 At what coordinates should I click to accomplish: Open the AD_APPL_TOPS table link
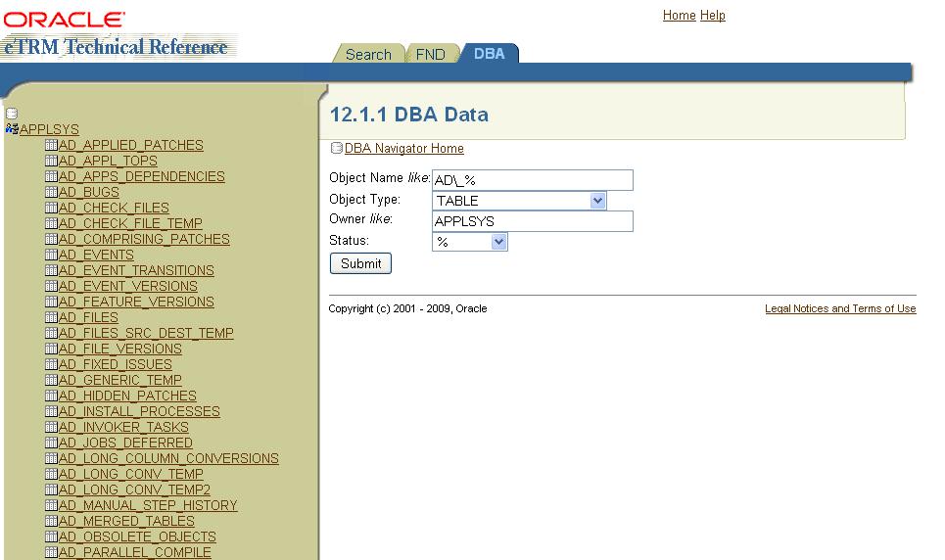(108, 161)
